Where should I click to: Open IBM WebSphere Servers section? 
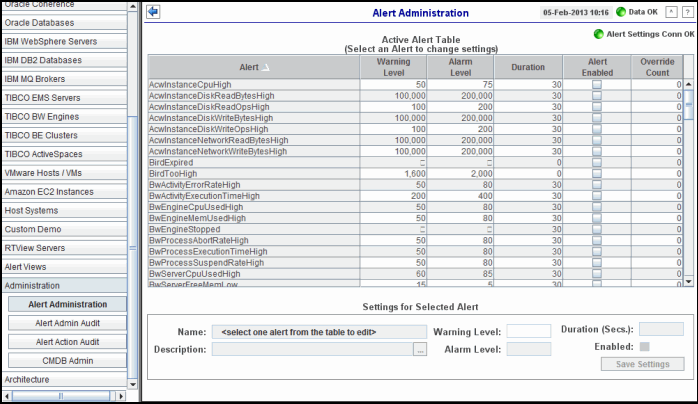tap(65, 41)
